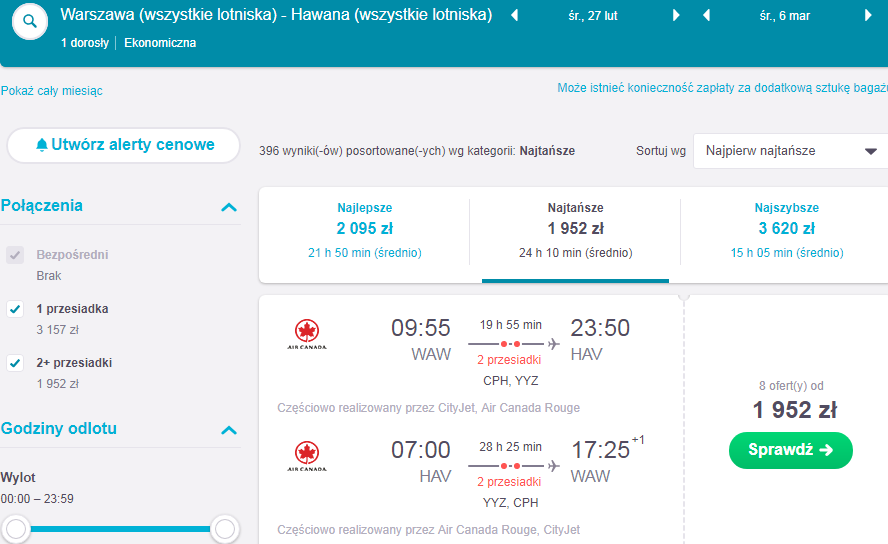Open the Pokaż cały miesiąc link

[x=52, y=91]
